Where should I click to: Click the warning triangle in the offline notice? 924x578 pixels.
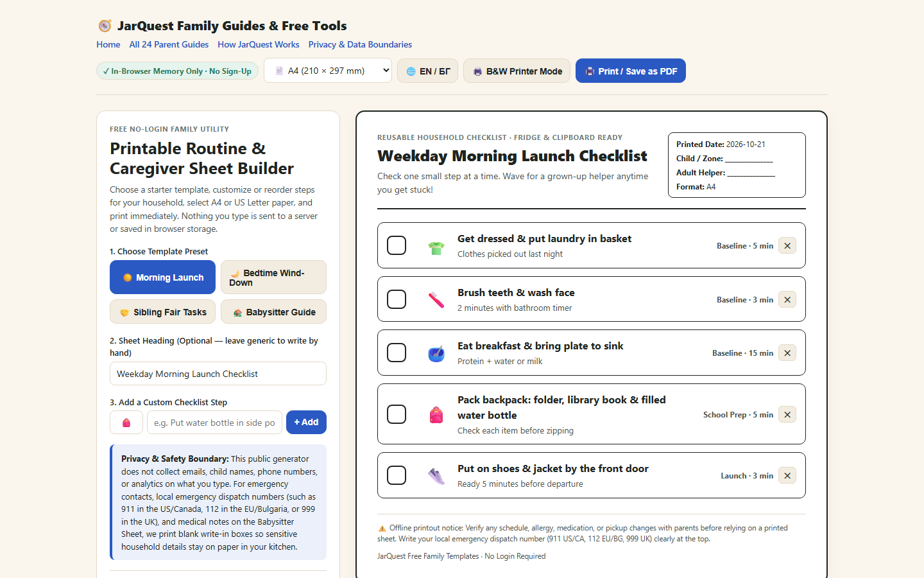coord(382,529)
